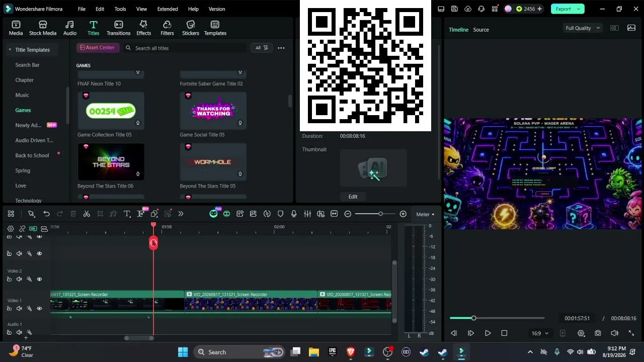
Task: Select the Chapter category
Action: tap(24, 80)
